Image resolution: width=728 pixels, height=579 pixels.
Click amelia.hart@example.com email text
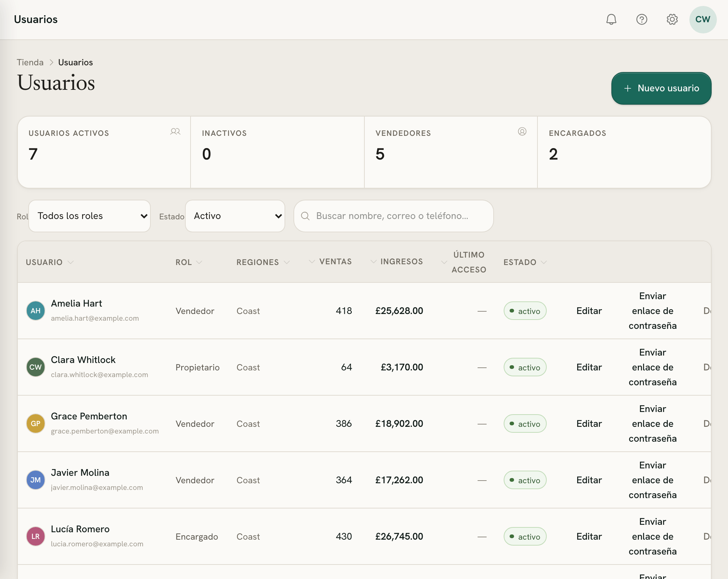(x=95, y=318)
